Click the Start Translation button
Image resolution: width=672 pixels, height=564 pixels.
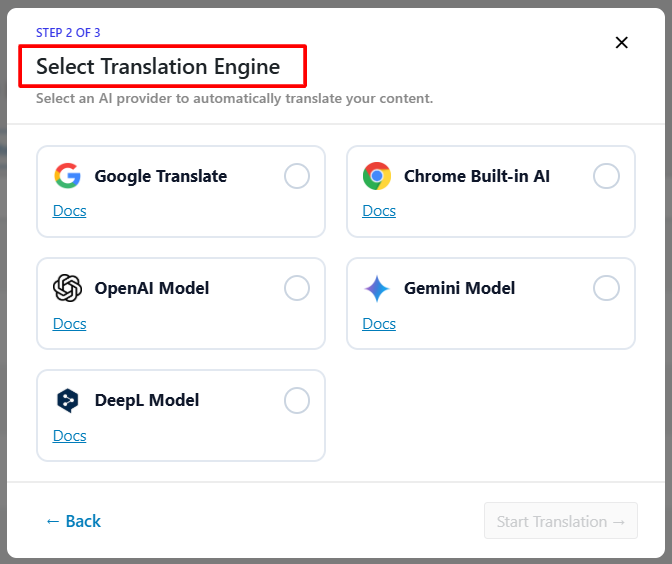(561, 521)
